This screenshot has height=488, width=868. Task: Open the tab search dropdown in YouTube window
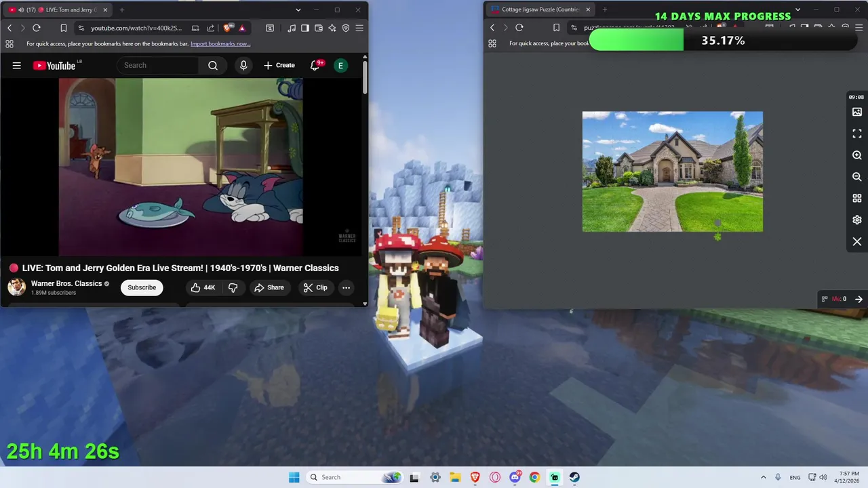click(x=298, y=10)
